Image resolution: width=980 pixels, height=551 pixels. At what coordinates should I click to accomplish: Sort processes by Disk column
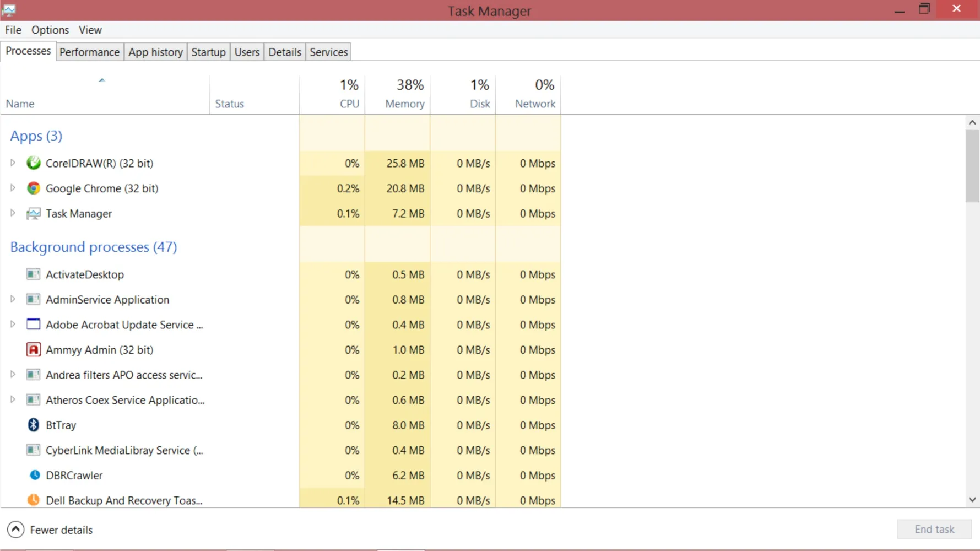click(x=463, y=95)
